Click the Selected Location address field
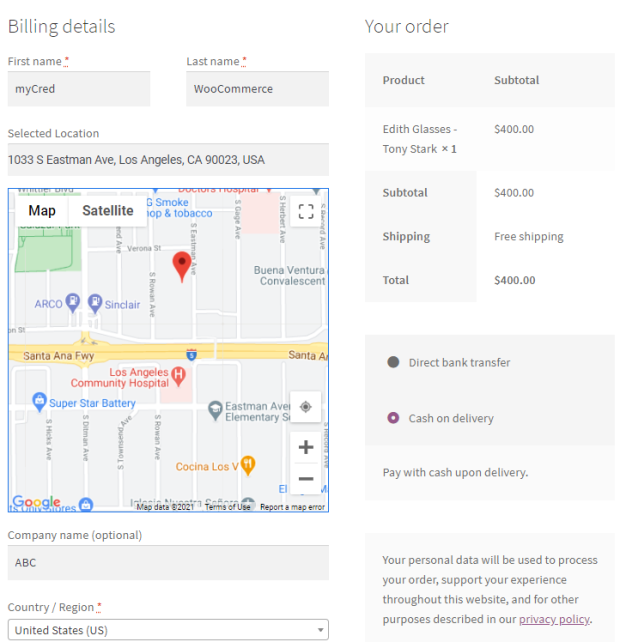Image resolution: width=620 pixels, height=642 pixels. click(x=168, y=160)
